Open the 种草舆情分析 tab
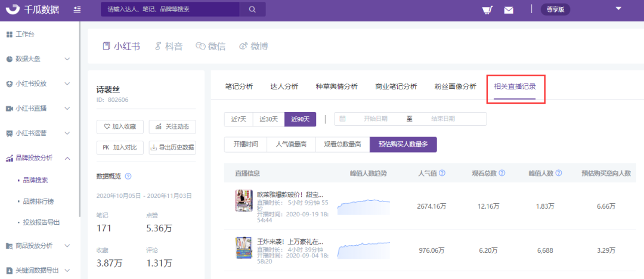Viewport: 644px width, 279px height. pyautogui.click(x=337, y=86)
